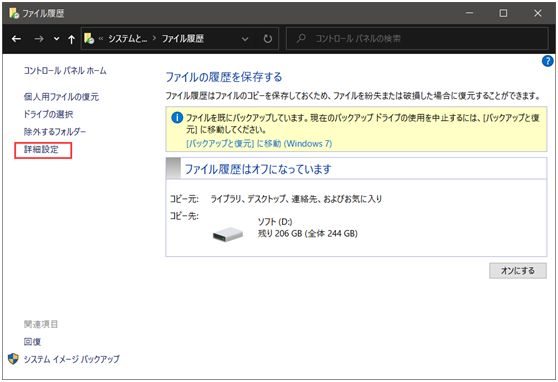
Task: Go up one folder level
Action: click(x=71, y=39)
